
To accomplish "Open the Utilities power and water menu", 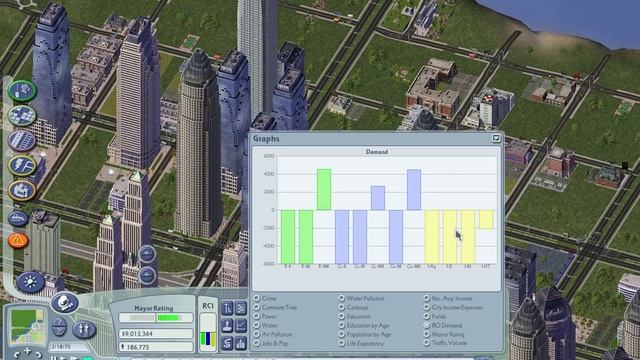I will pos(22,165).
